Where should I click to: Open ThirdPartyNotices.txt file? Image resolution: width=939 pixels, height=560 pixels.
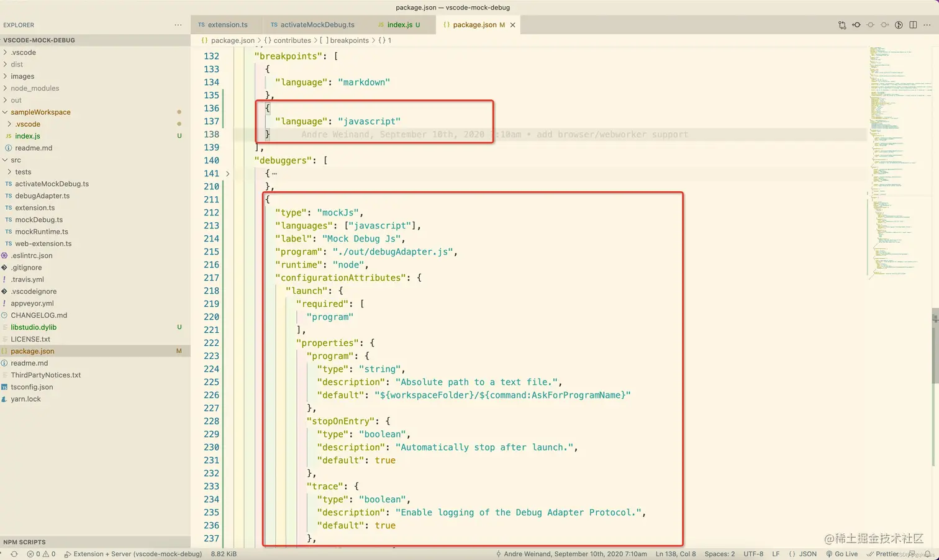[x=95, y=375]
